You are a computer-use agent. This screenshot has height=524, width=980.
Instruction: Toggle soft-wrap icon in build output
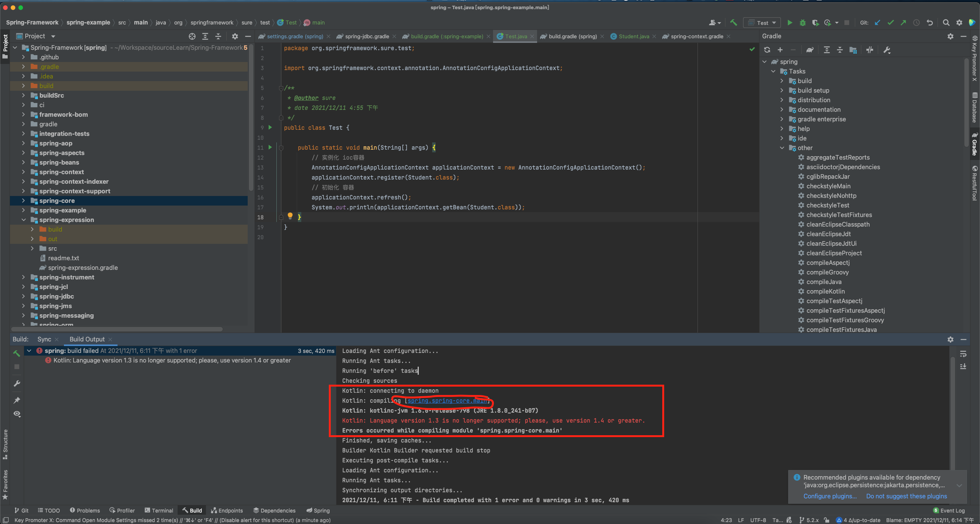point(963,354)
